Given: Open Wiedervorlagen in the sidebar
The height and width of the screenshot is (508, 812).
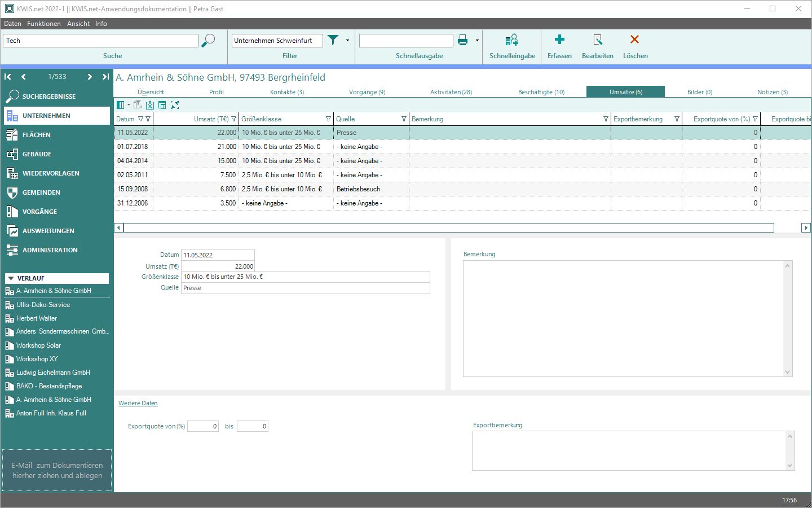Looking at the screenshot, I should [x=57, y=173].
